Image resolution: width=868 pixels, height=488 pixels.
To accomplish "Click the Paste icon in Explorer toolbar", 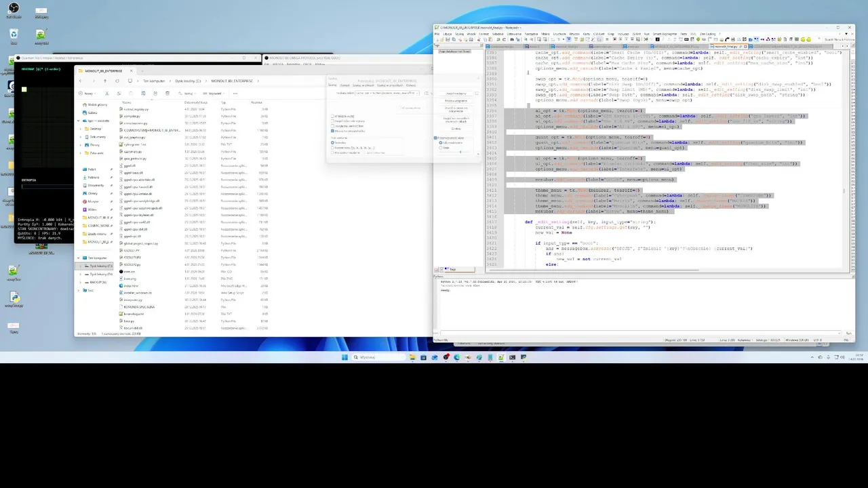I will click(x=131, y=94).
